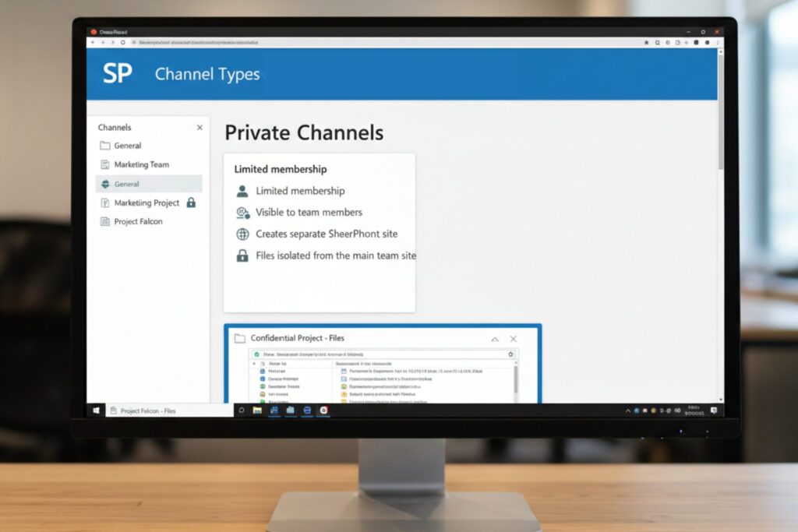Screen dimensions: 798x532
Task: Click the globe icon for separate site
Action: [242, 234]
